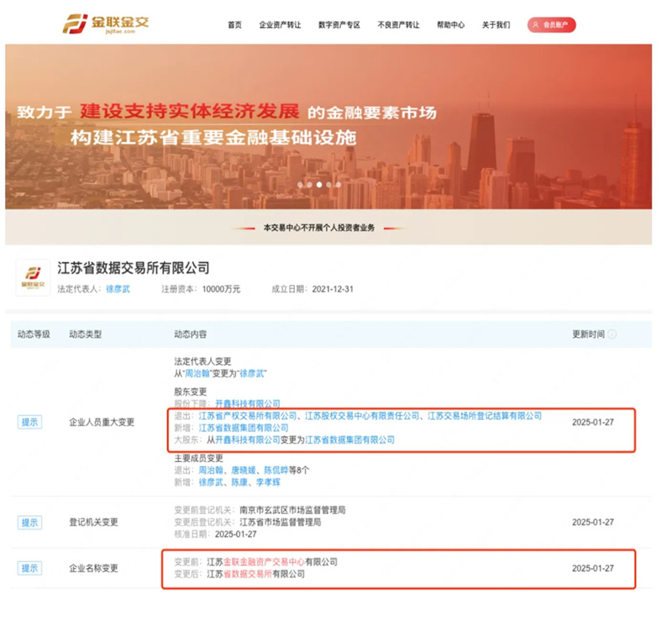Select the first carousel dot
672x620 pixels.
[x=300, y=185]
